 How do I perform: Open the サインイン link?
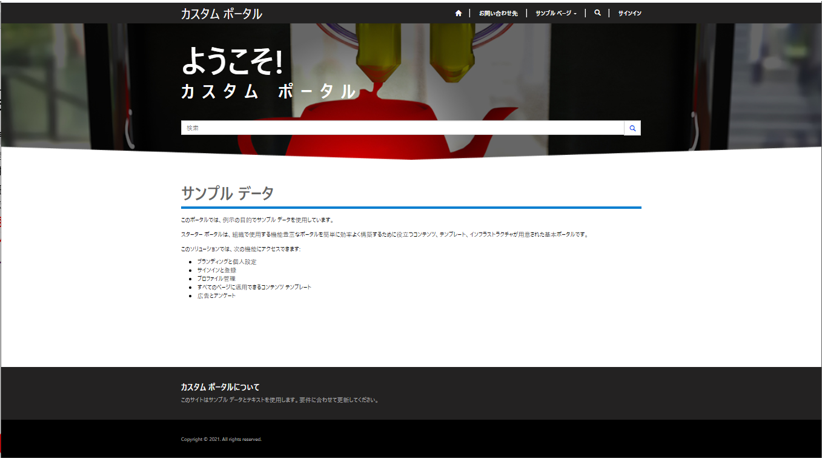click(630, 13)
